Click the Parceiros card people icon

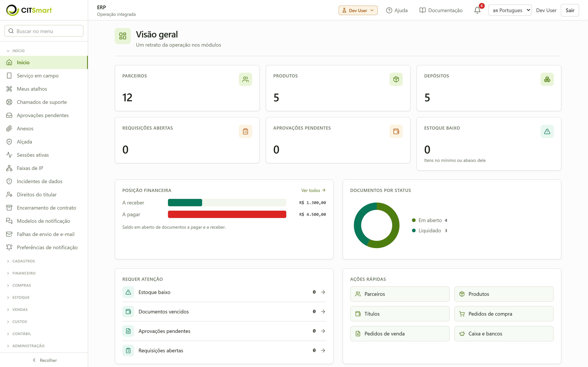click(245, 79)
